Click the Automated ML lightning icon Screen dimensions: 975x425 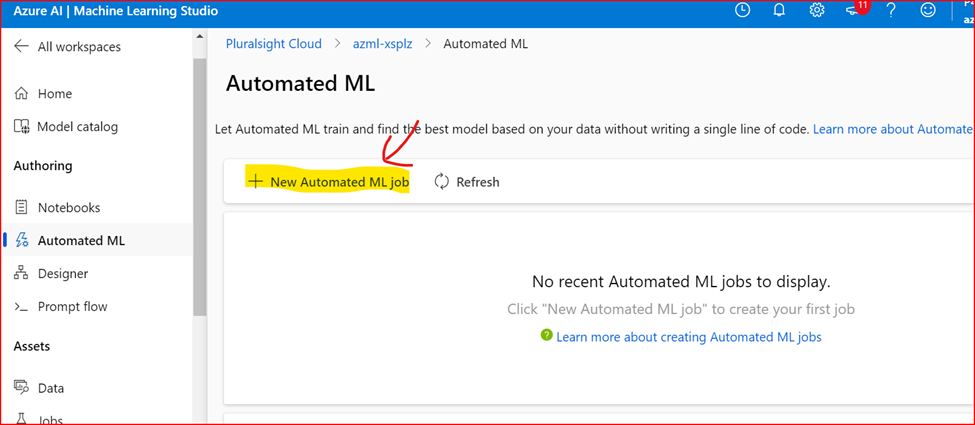click(22, 240)
